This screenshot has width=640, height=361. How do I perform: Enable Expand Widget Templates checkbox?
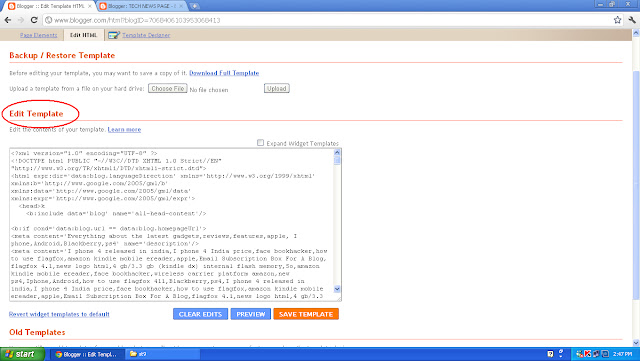(260, 143)
